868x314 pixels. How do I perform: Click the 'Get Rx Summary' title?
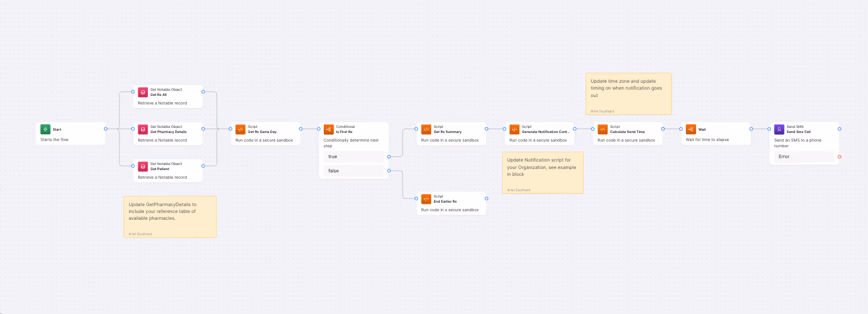tap(448, 132)
